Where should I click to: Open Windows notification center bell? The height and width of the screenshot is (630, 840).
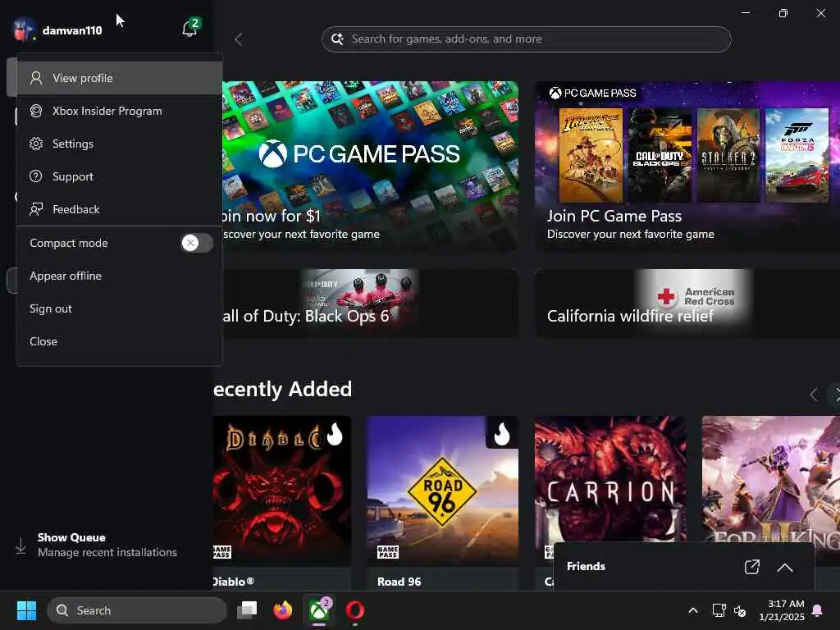coord(818,610)
